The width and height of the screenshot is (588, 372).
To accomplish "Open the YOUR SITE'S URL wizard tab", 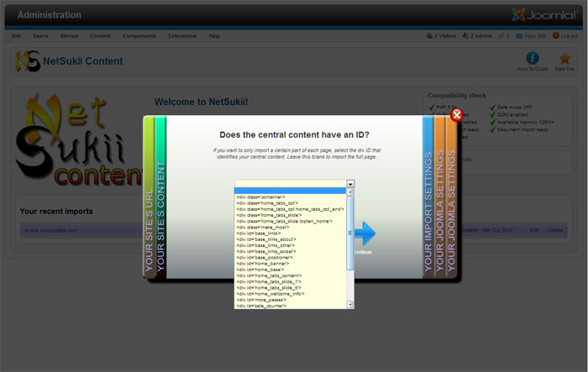I will point(149,196).
